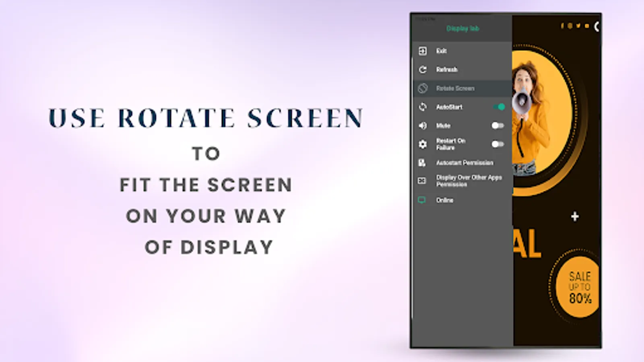Image resolution: width=644 pixels, height=362 pixels.
Task: Choose Exit from the Display lab menu
Action: point(442,51)
